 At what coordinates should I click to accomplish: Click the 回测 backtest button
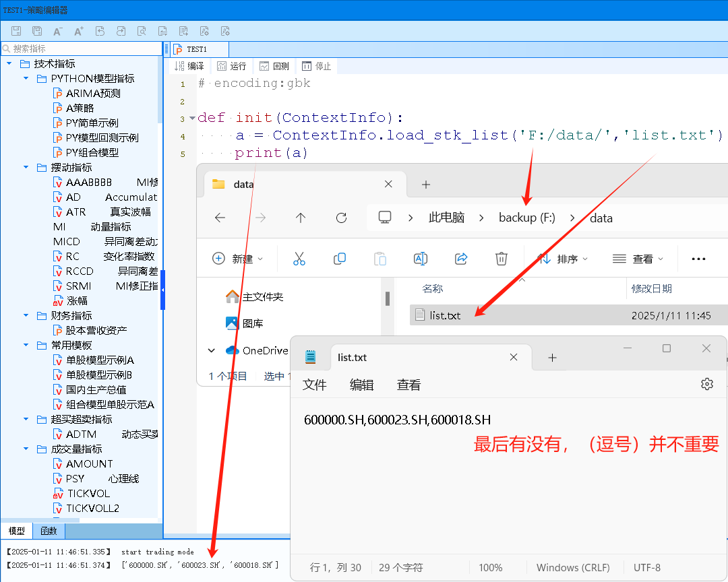pos(274,67)
